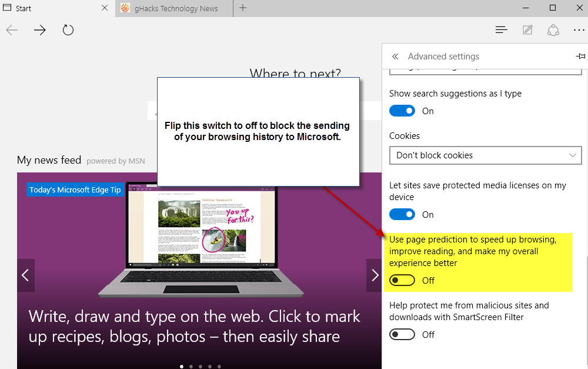Maximize the Edge browser window
This screenshot has height=369, width=588.
click(552, 8)
